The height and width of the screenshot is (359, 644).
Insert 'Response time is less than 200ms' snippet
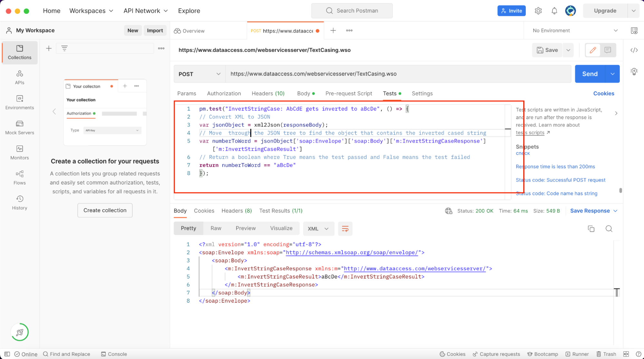(555, 166)
